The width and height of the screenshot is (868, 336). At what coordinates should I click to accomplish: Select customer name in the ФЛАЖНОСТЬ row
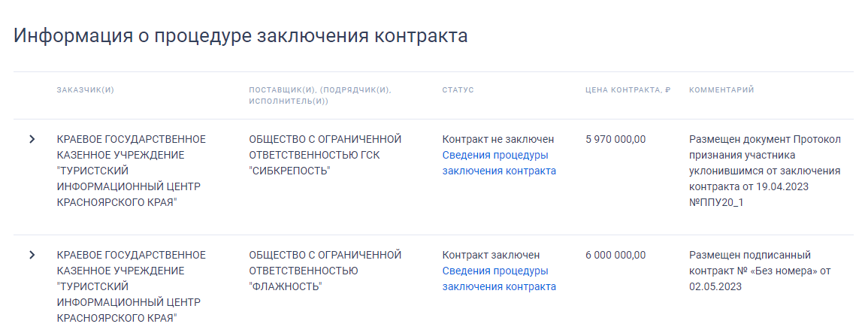coord(131,286)
